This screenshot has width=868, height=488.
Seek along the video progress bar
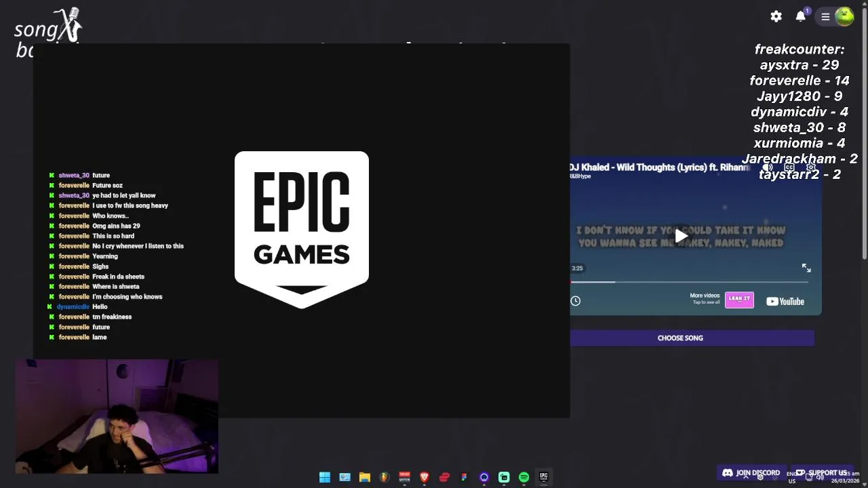[690, 282]
